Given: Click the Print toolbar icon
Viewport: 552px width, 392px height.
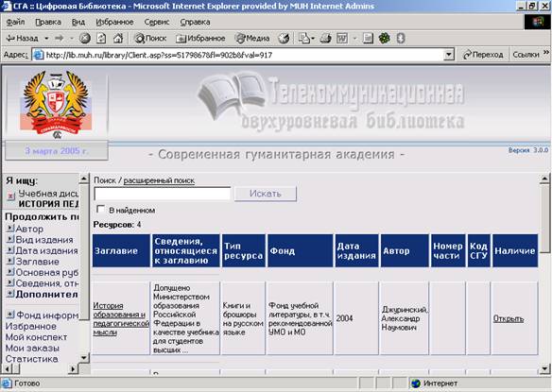Looking at the screenshot, I should 325,38.
